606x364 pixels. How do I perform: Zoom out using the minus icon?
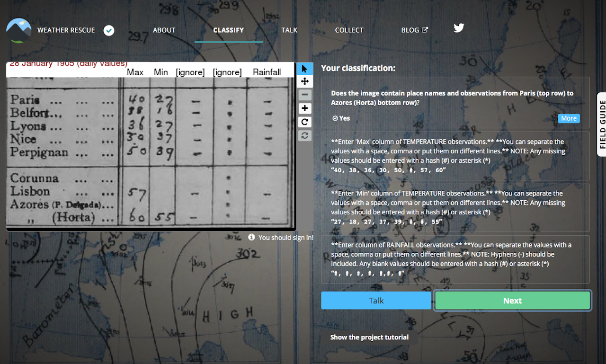click(304, 95)
